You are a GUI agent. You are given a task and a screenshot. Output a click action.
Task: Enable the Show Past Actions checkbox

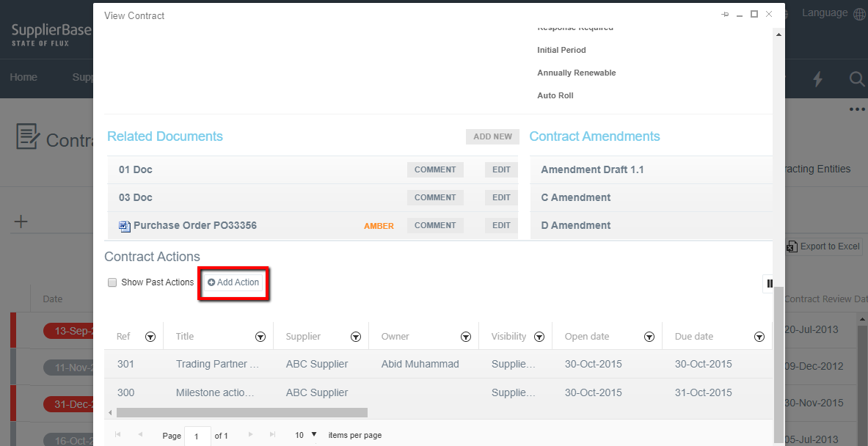click(112, 282)
